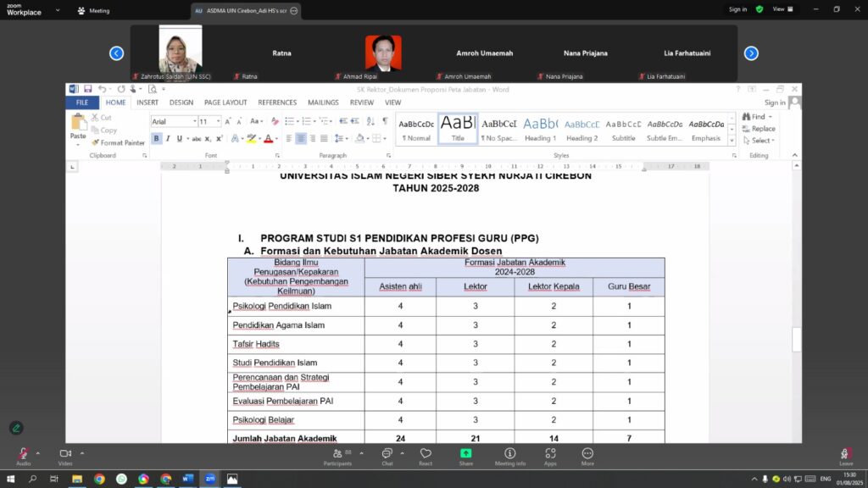Switch to the INSERT ribbon tab

tap(147, 103)
